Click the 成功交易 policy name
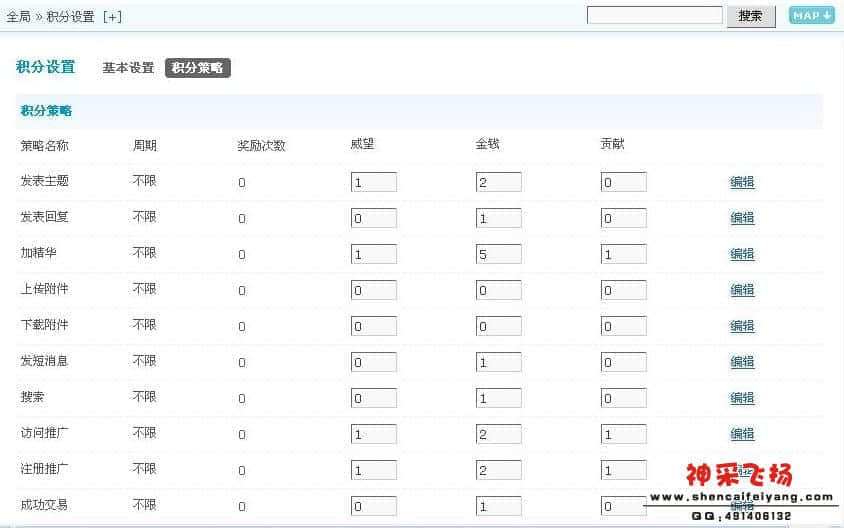844x528 pixels. pos(45,505)
